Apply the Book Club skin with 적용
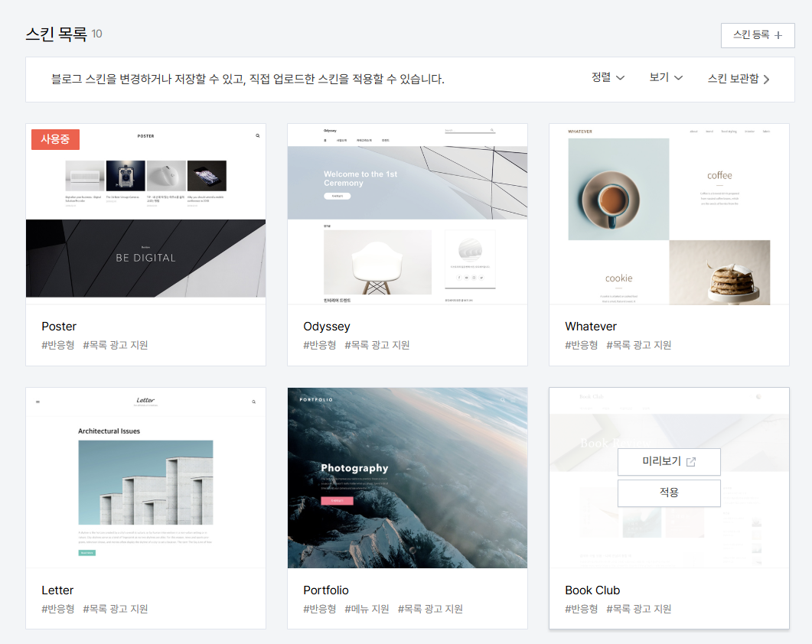 click(669, 493)
